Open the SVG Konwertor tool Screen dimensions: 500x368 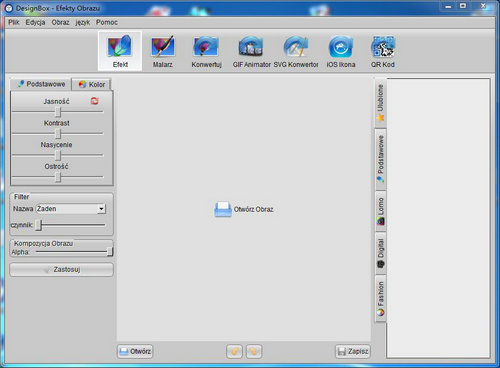296,51
